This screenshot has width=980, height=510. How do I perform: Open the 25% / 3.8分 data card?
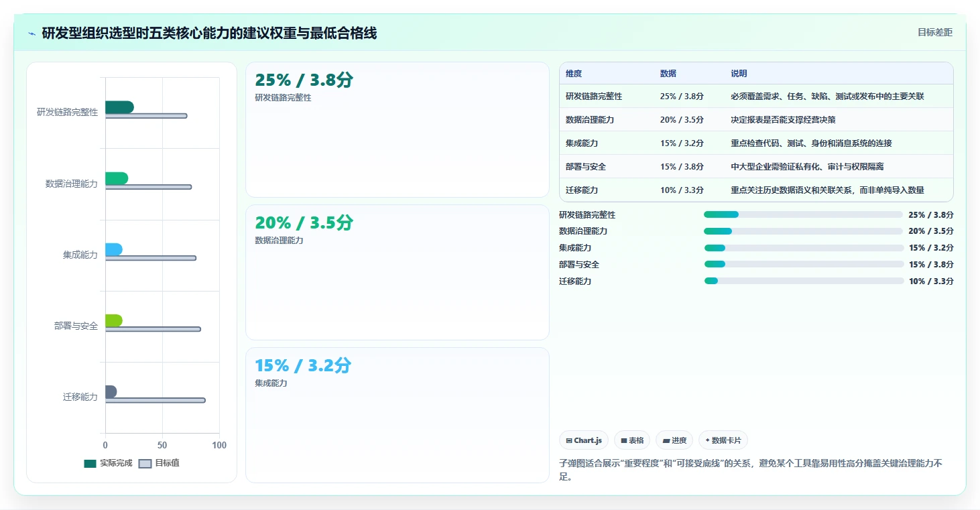(x=397, y=130)
